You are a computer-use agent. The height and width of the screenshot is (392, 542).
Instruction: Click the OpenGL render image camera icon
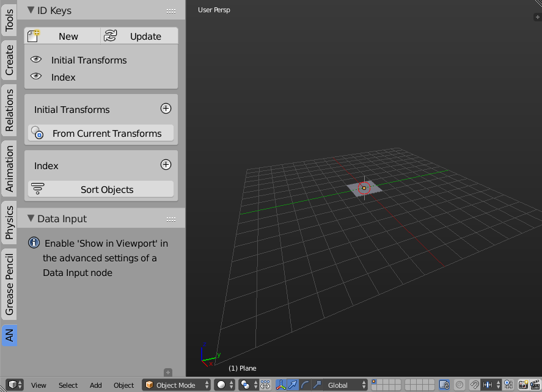(523, 385)
